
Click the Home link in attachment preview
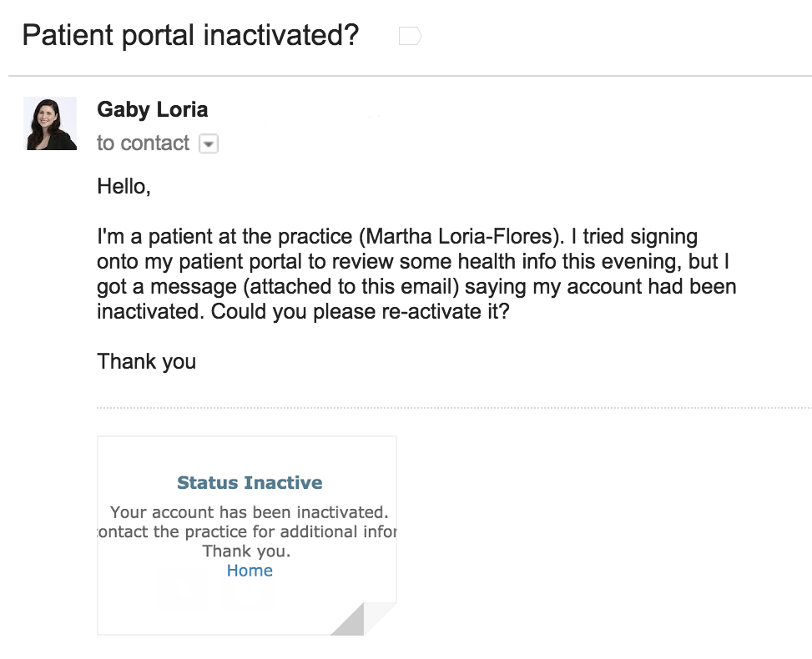tap(250, 571)
